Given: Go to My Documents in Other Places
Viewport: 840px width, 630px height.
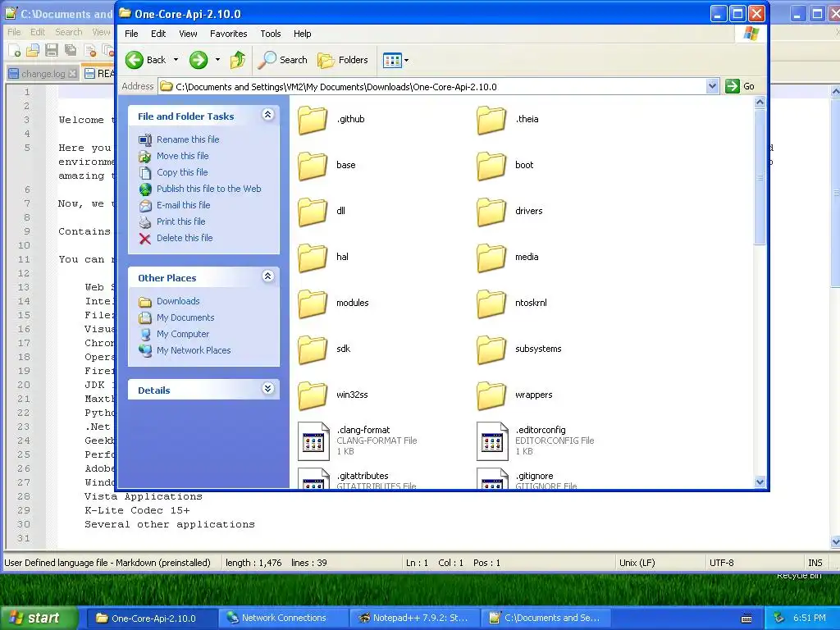Looking at the screenshot, I should 185,317.
